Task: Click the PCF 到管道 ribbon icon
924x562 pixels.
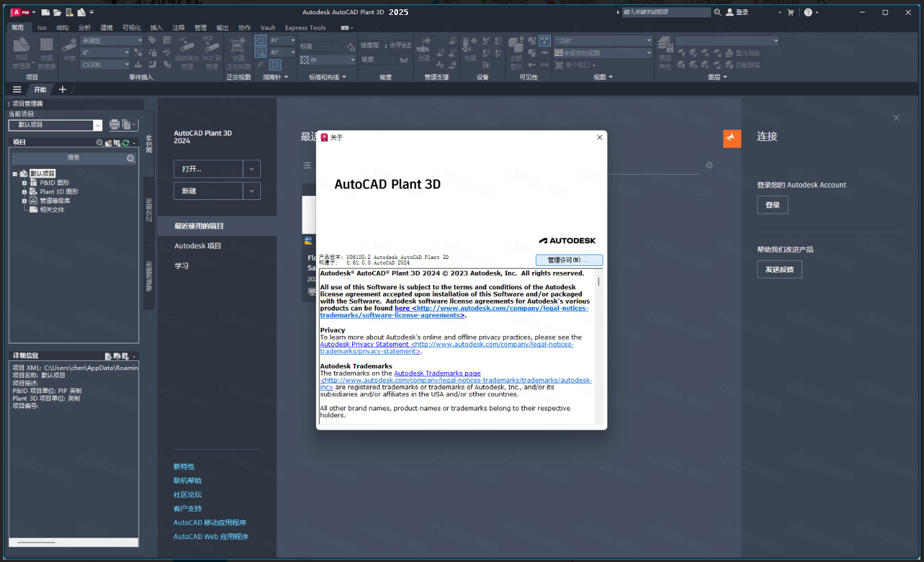Action: pyautogui.click(x=212, y=52)
